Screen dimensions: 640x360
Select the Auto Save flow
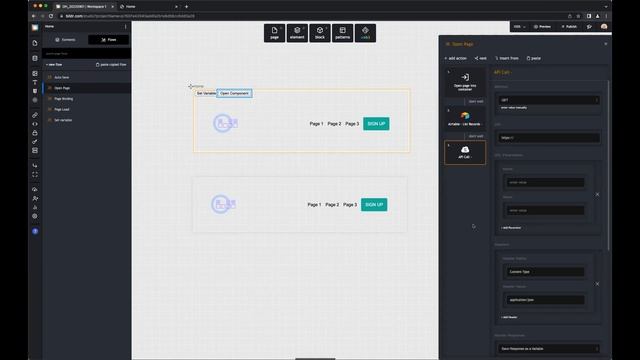(87, 77)
